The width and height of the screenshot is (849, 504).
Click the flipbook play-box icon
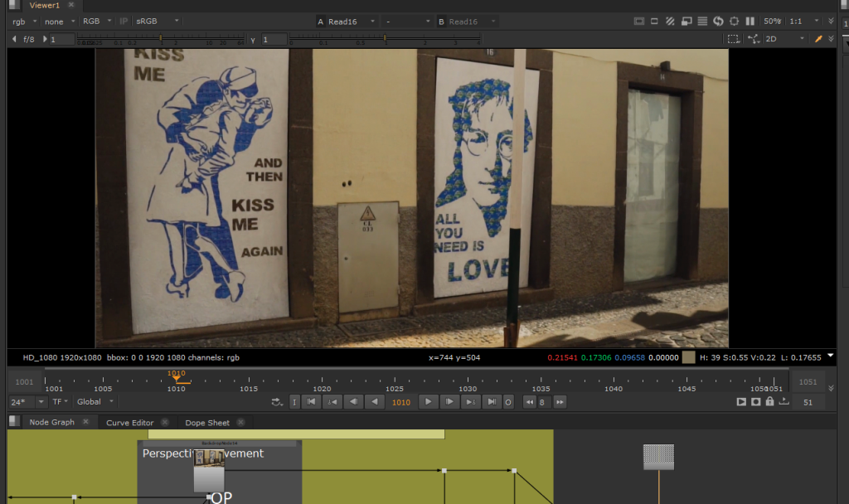(741, 402)
